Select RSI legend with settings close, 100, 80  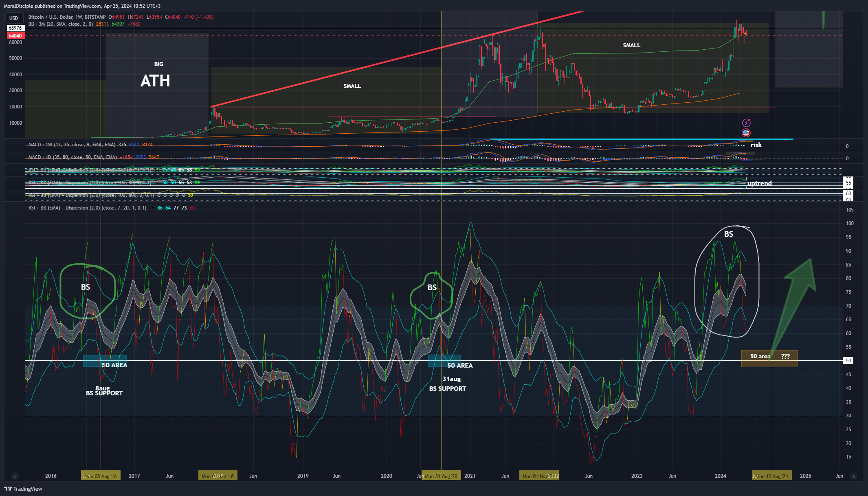[90, 183]
